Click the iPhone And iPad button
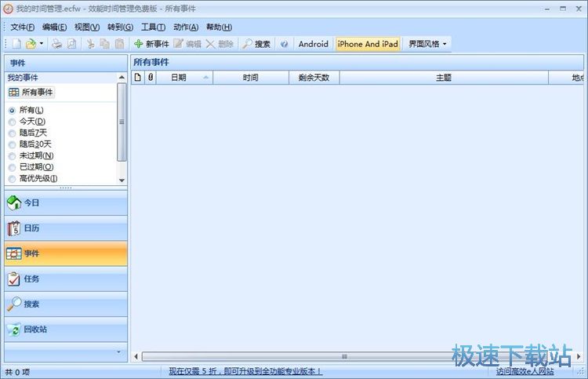588x379 pixels. [x=368, y=44]
